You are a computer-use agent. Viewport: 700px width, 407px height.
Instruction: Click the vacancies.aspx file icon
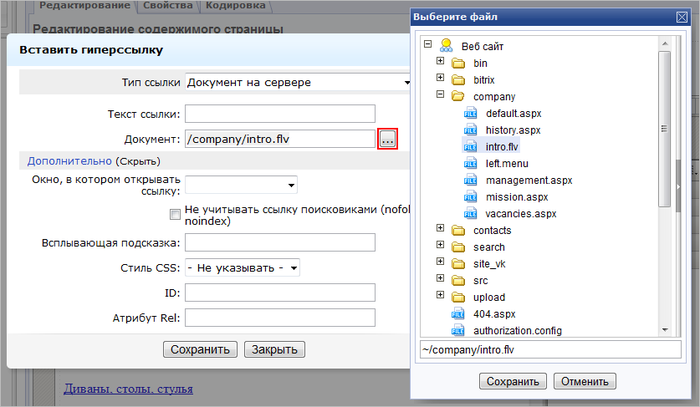pos(471,213)
